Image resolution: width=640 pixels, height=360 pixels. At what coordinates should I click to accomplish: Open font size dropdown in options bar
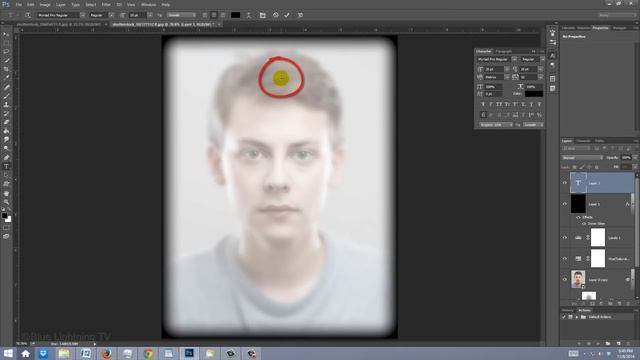[150, 15]
